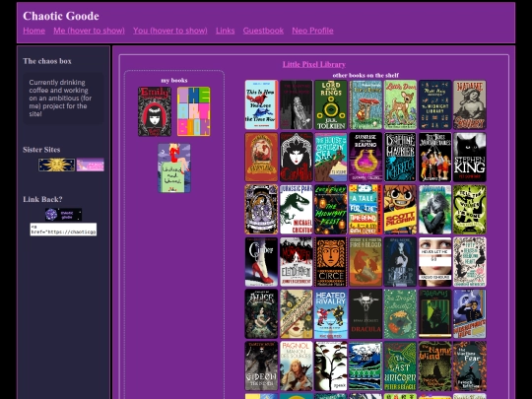Screen dimensions: 532x399
Task: Click The Midnight Feast book cover
Action: click(x=331, y=209)
